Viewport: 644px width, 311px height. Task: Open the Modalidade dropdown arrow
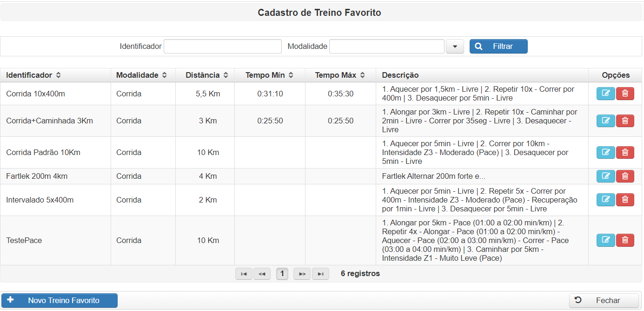(455, 47)
